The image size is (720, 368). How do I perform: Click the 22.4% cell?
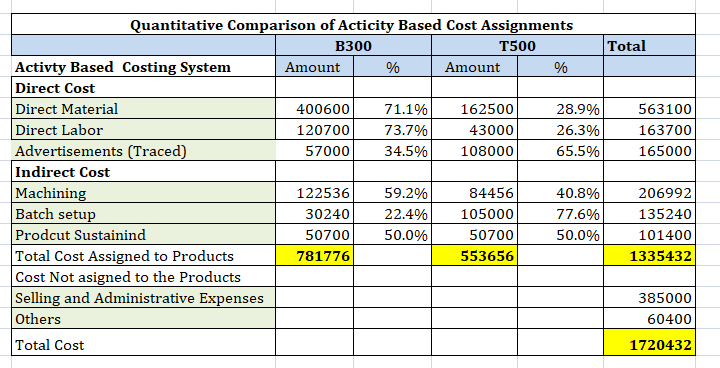[x=392, y=214]
